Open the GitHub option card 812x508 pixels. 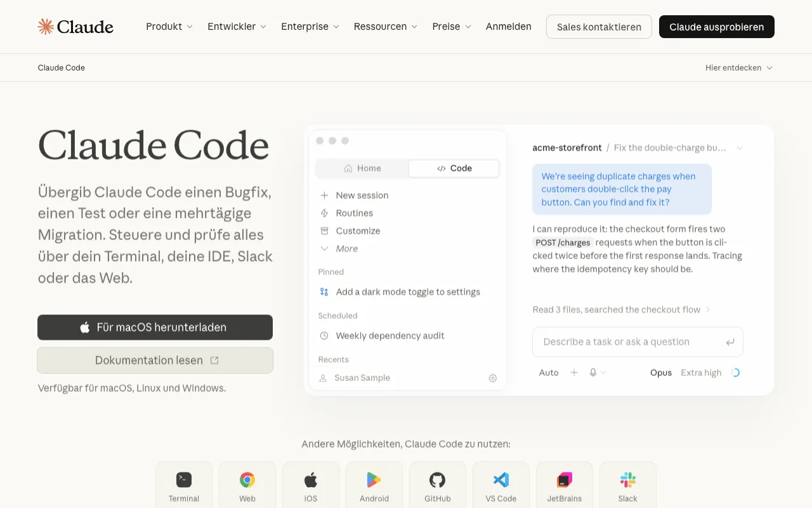[438, 485]
